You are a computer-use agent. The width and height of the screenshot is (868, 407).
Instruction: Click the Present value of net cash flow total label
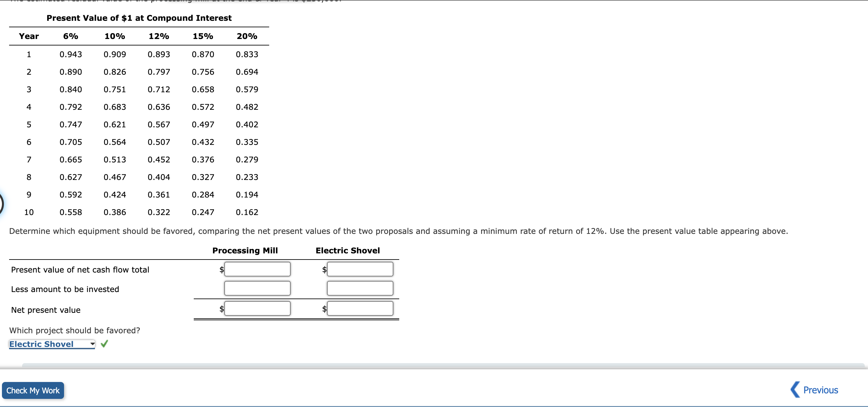tap(80, 270)
